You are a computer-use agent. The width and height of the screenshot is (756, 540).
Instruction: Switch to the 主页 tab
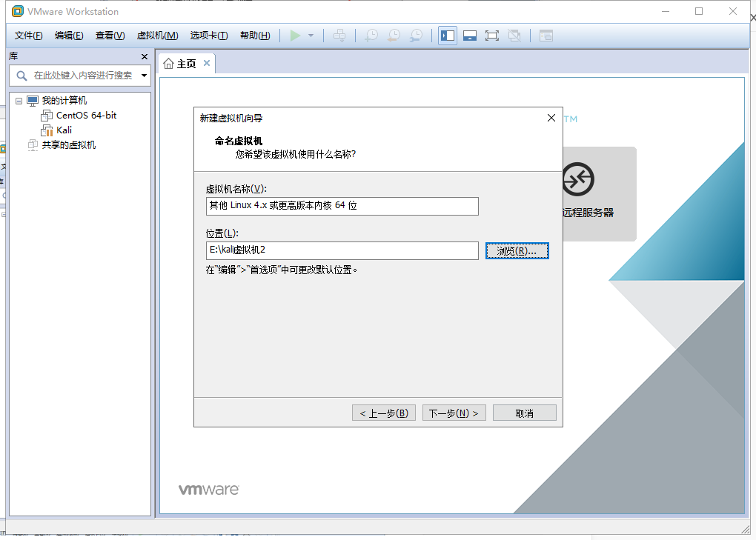coord(187,64)
